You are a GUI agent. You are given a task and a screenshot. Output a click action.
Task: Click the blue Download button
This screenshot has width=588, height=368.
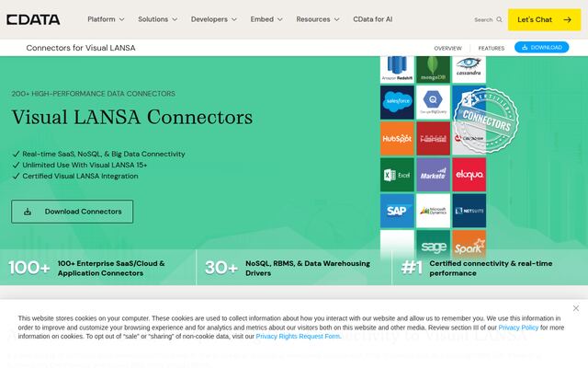(x=541, y=47)
